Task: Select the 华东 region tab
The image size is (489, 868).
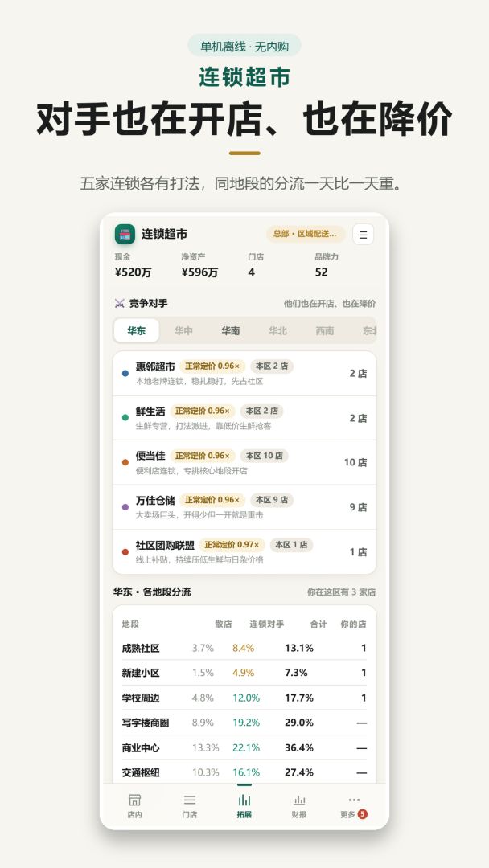Action: (136, 330)
